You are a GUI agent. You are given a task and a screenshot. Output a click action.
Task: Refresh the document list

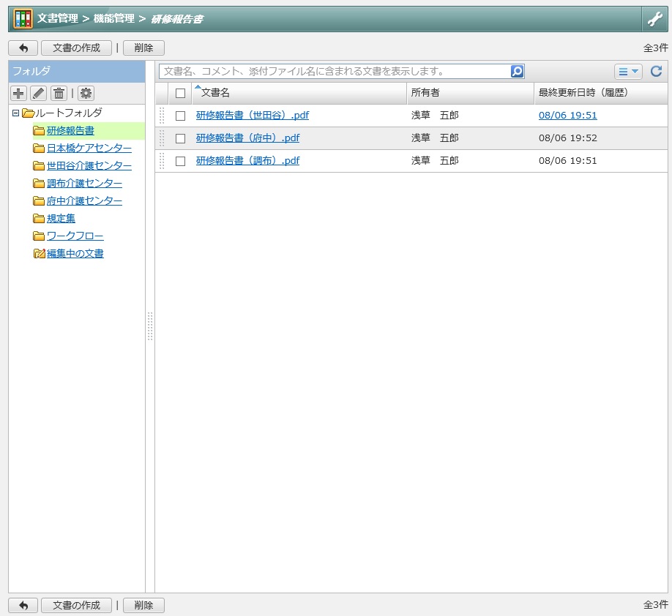(656, 71)
